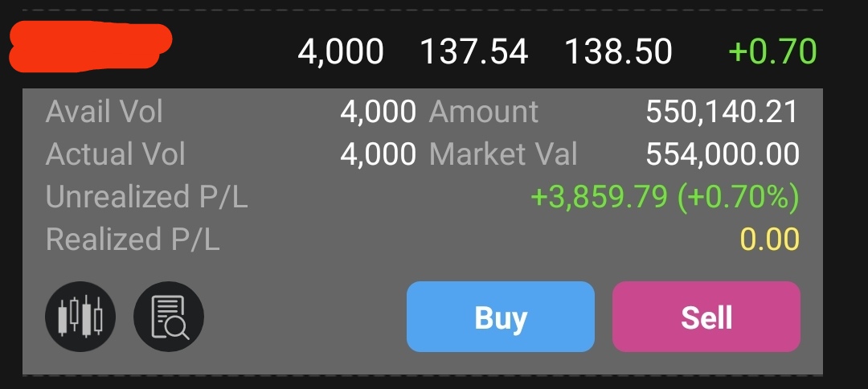Image resolution: width=868 pixels, height=389 pixels.
Task: Click the 4,000 volume in the header row
Action: click(x=341, y=51)
